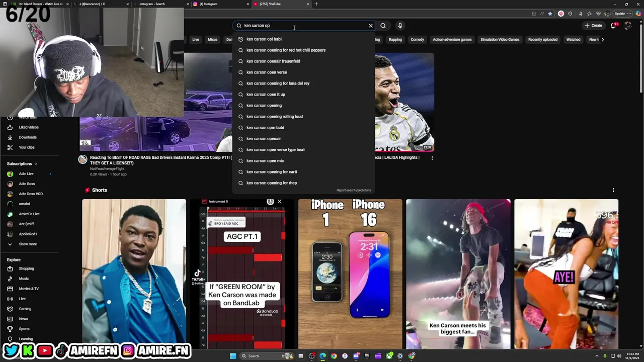Open the AmireFn Live subscription
The height and width of the screenshot is (362, 644).
(x=29, y=214)
